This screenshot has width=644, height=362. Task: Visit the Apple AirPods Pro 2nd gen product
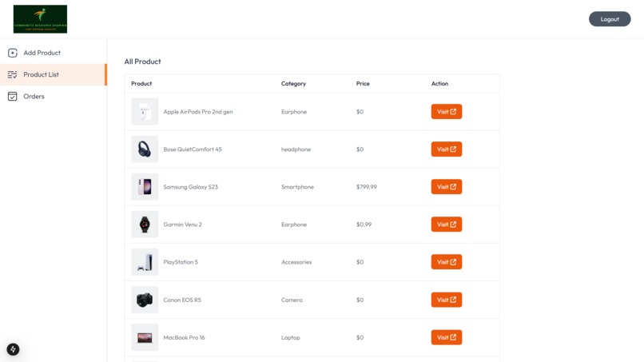[447, 112]
